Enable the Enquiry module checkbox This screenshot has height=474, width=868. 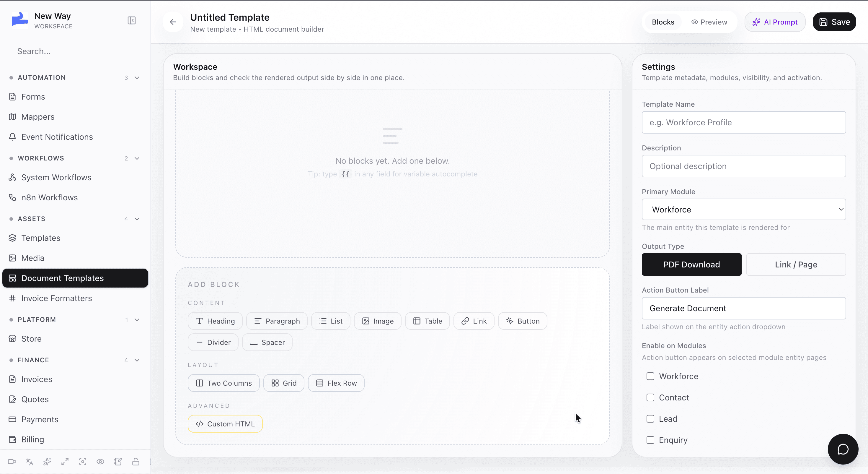coord(650,440)
